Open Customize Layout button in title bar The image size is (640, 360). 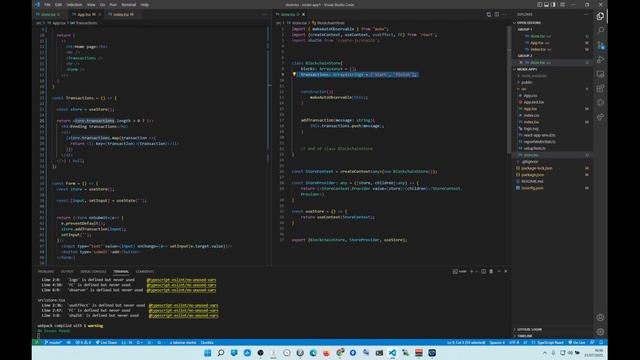click(x=562, y=4)
